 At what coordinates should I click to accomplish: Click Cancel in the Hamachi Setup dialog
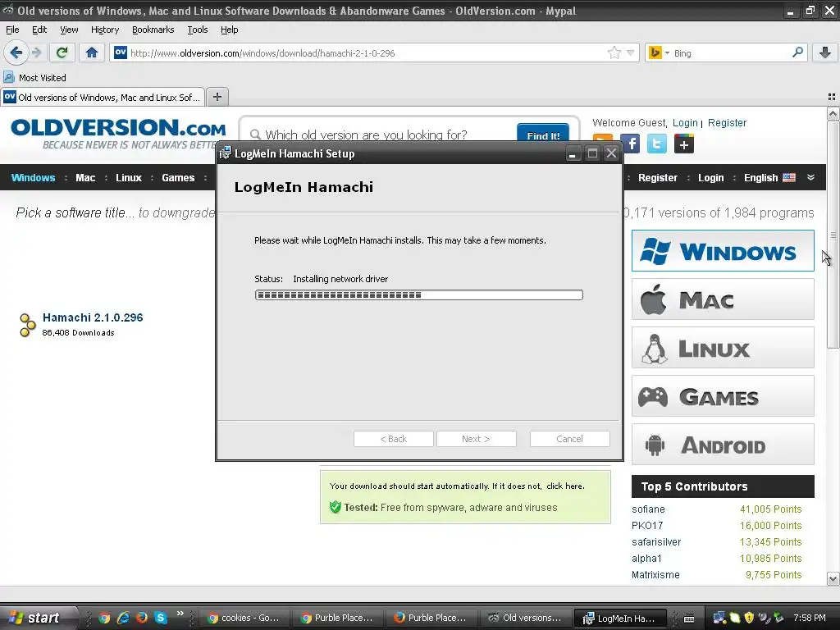[x=569, y=439]
